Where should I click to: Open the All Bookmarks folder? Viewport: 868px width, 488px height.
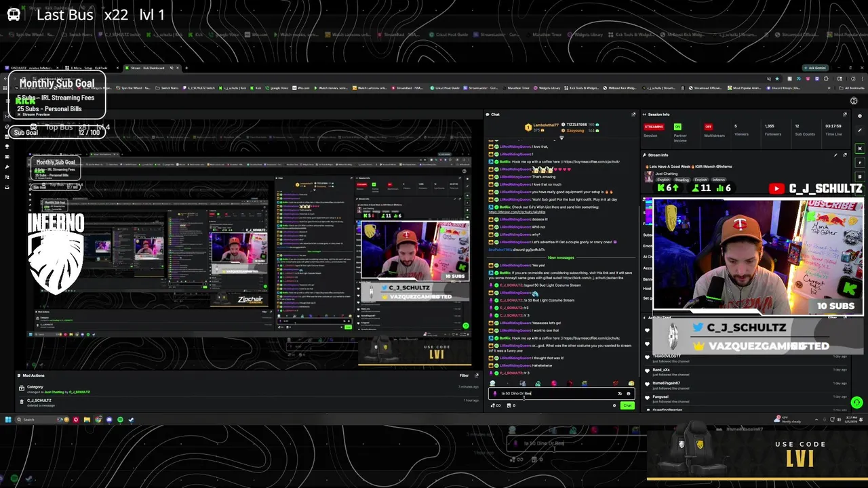tap(852, 87)
